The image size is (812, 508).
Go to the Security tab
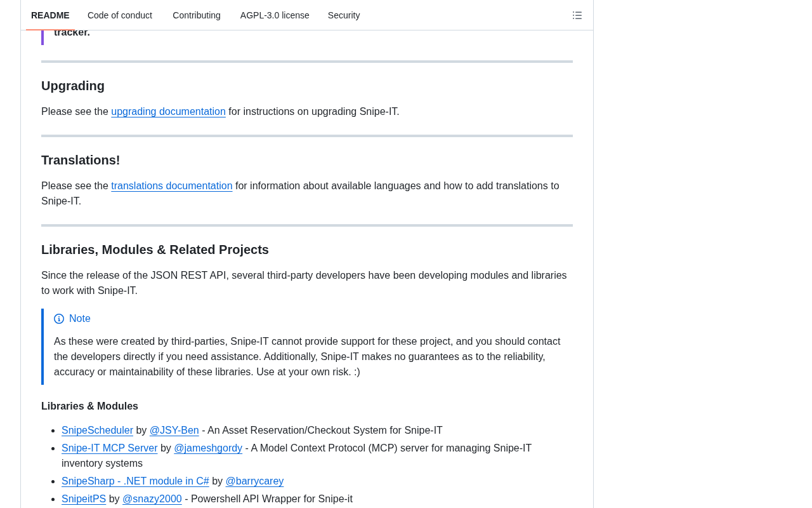click(344, 15)
